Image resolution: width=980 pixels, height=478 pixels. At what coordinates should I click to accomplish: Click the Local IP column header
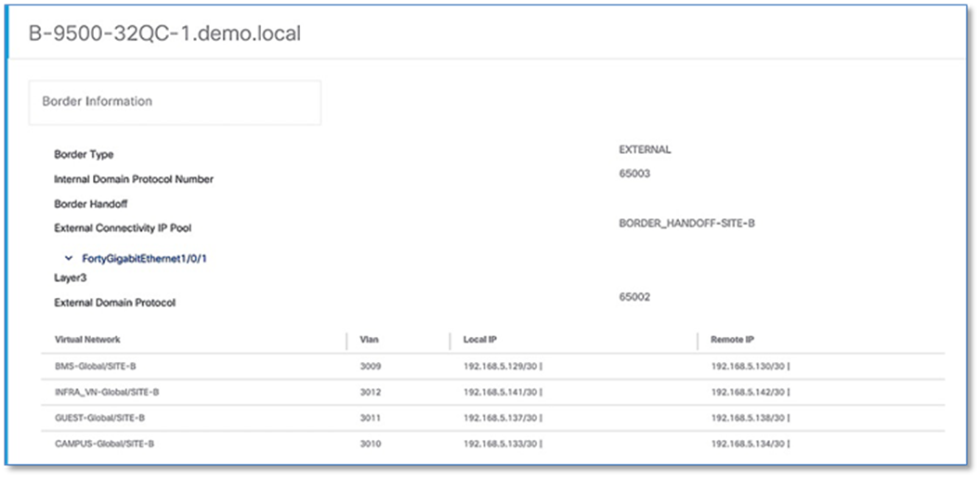[480, 340]
